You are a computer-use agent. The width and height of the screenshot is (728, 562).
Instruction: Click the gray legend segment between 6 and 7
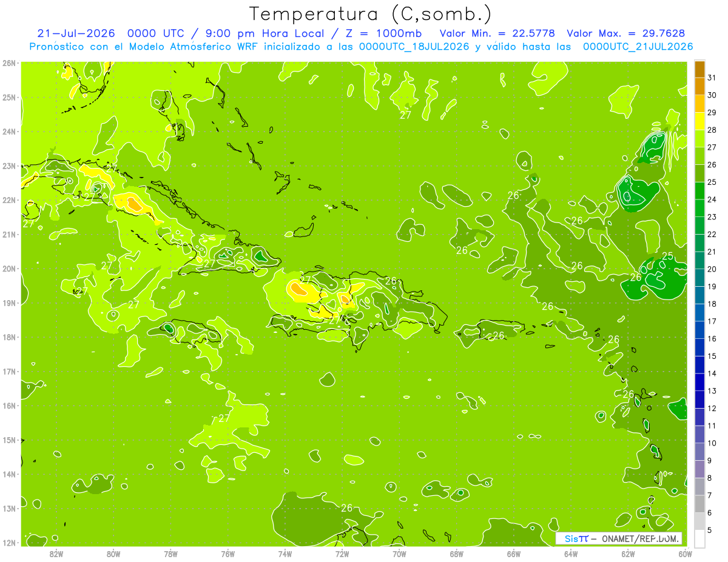click(699, 504)
